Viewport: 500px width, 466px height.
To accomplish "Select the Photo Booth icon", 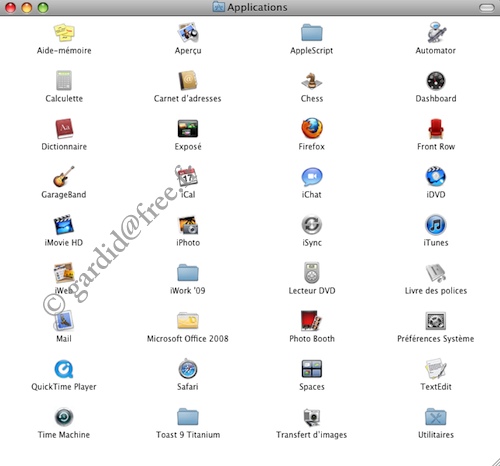I will coord(311,321).
